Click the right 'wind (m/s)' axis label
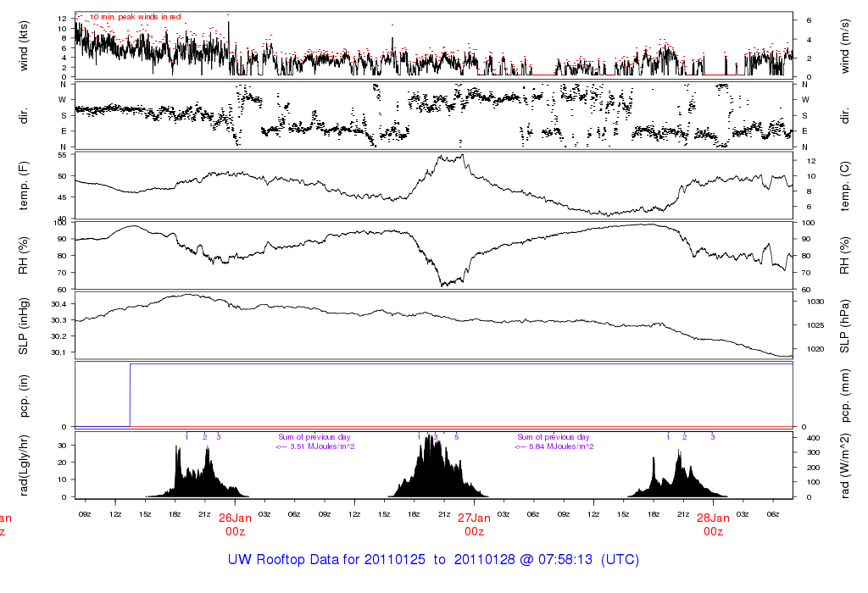This screenshot has height=593, width=868. coord(845,46)
